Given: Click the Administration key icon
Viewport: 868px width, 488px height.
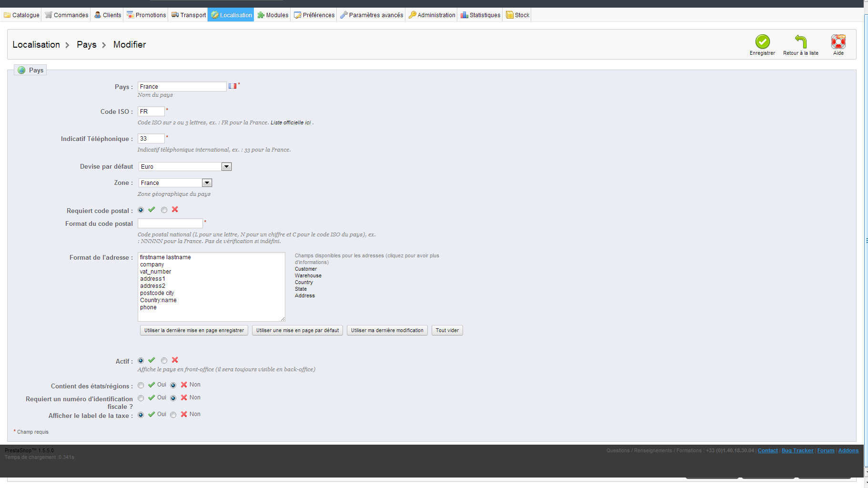Looking at the screenshot, I should (x=413, y=15).
